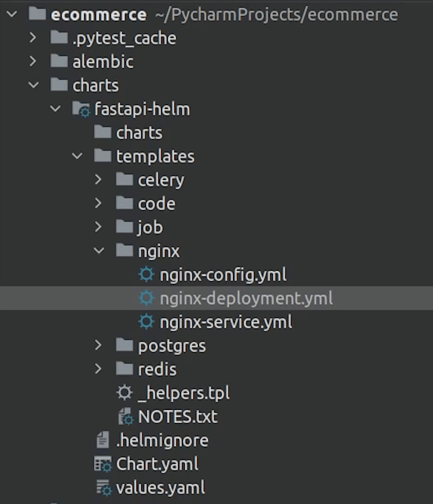Select the inner charts folder under fastapi-helm
The height and width of the screenshot is (504, 433).
point(139,133)
